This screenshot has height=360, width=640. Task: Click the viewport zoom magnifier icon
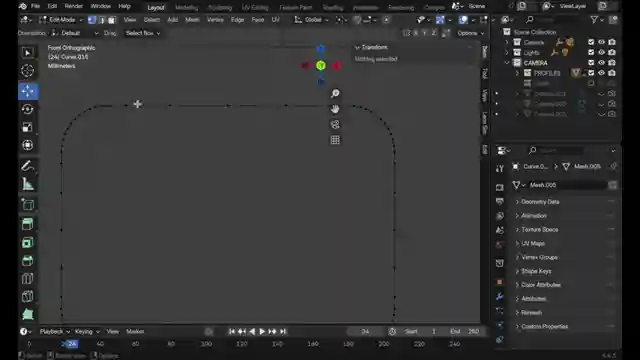[x=335, y=93]
